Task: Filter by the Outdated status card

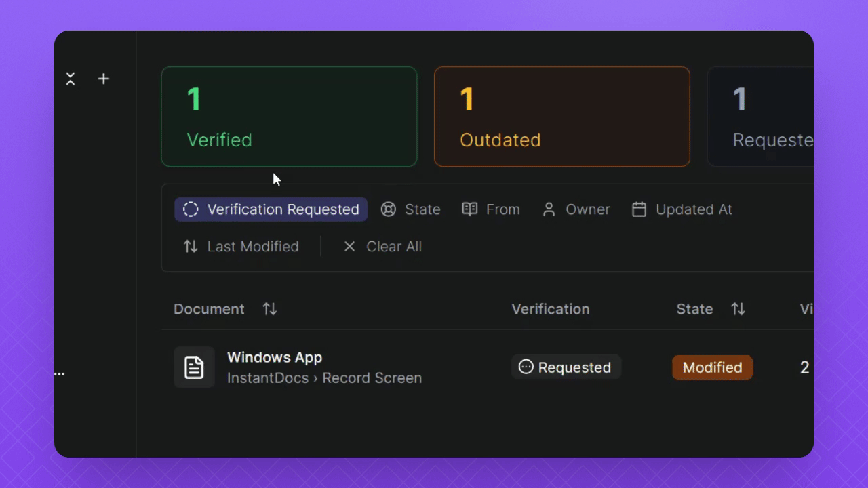Action: (x=561, y=117)
